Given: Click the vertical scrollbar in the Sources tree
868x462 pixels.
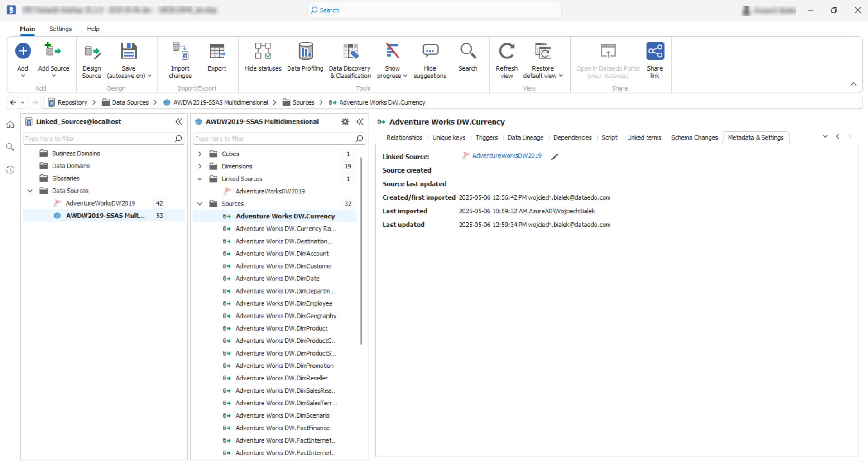Looking at the screenshot, I should 361,250.
